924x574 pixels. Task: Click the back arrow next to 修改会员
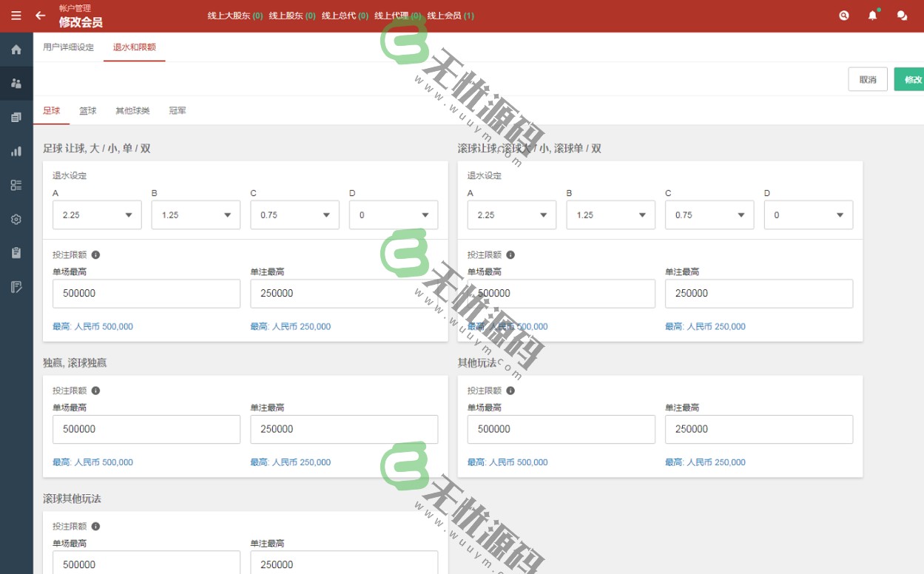pos(41,16)
